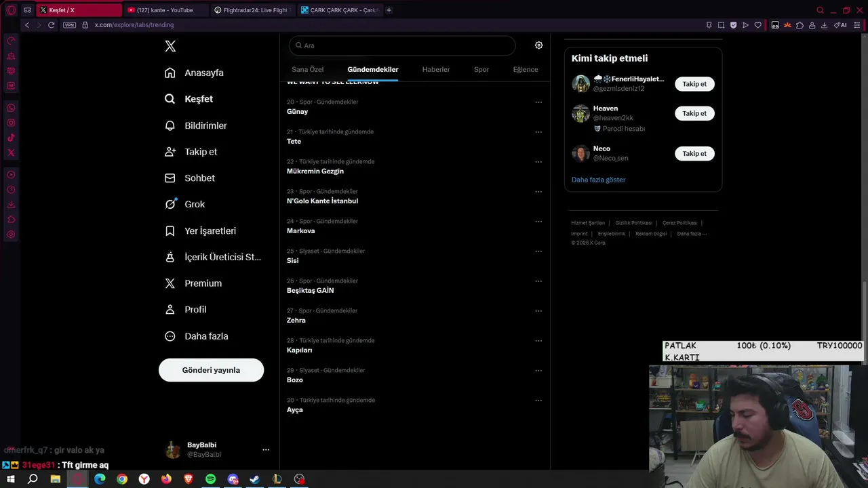Click the Gönderi yayınla button
The width and height of the screenshot is (868, 488).
pyautogui.click(x=211, y=370)
